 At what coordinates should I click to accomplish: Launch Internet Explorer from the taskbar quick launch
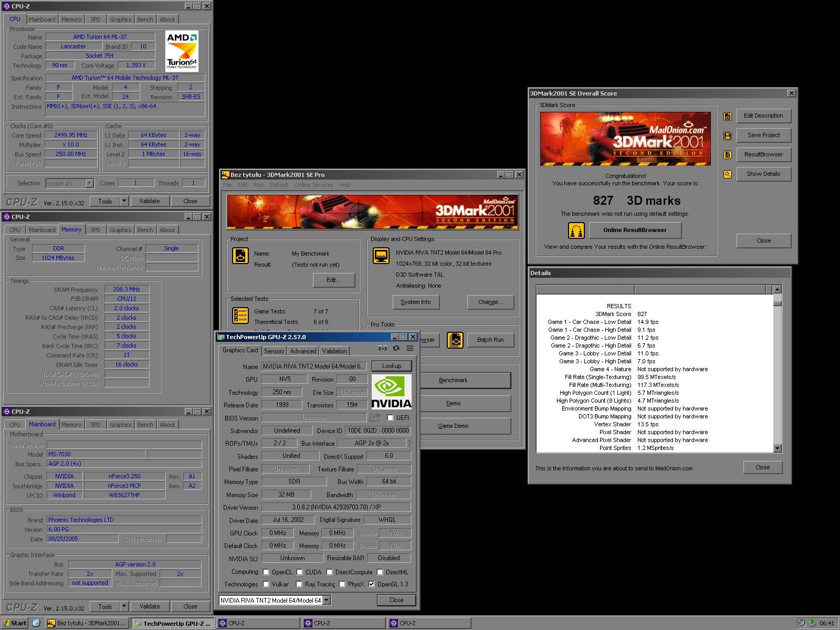tap(36, 623)
